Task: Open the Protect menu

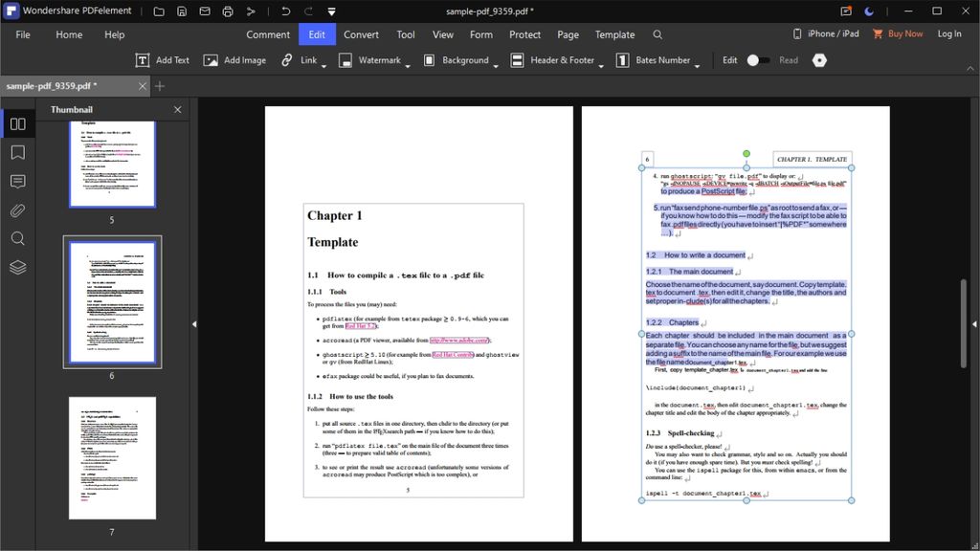Action: (524, 33)
